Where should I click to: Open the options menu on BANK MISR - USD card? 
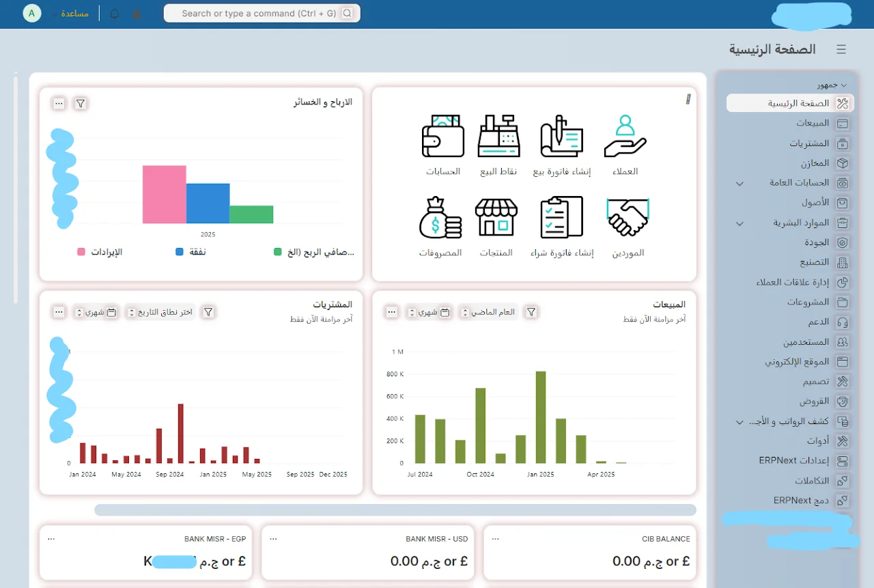(x=273, y=539)
